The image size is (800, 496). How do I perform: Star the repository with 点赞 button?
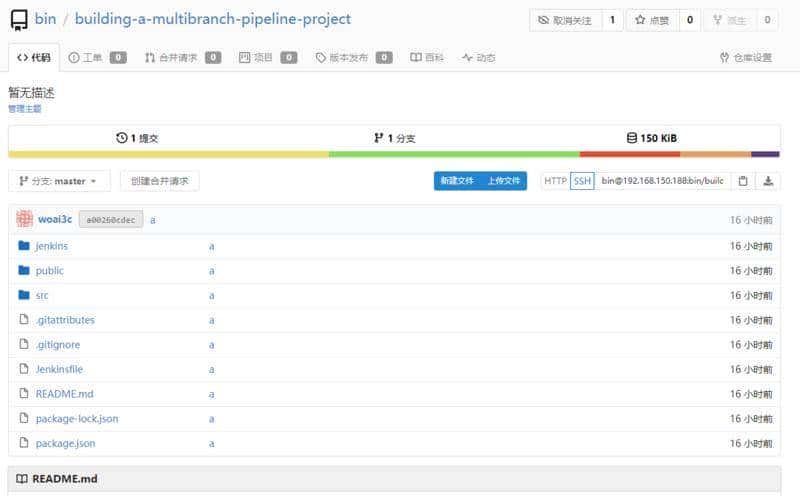point(653,20)
